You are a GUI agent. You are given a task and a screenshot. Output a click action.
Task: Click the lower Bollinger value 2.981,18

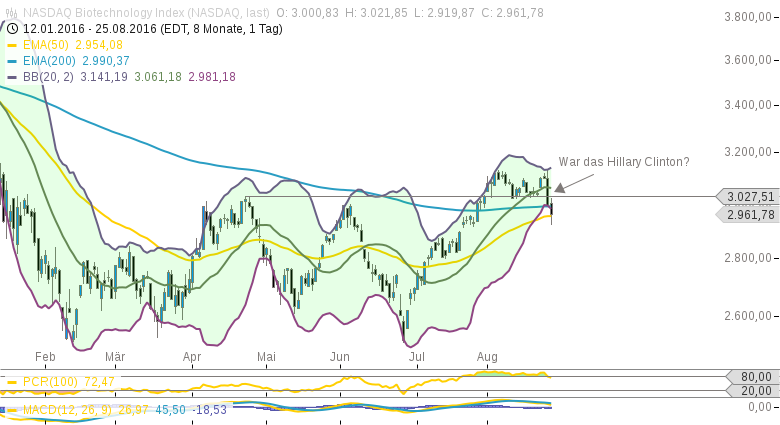tap(211, 77)
